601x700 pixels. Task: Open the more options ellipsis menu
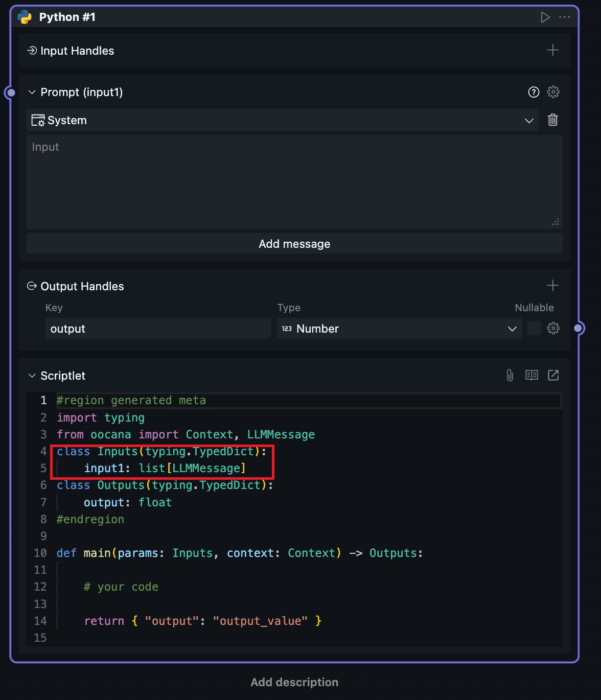point(564,17)
